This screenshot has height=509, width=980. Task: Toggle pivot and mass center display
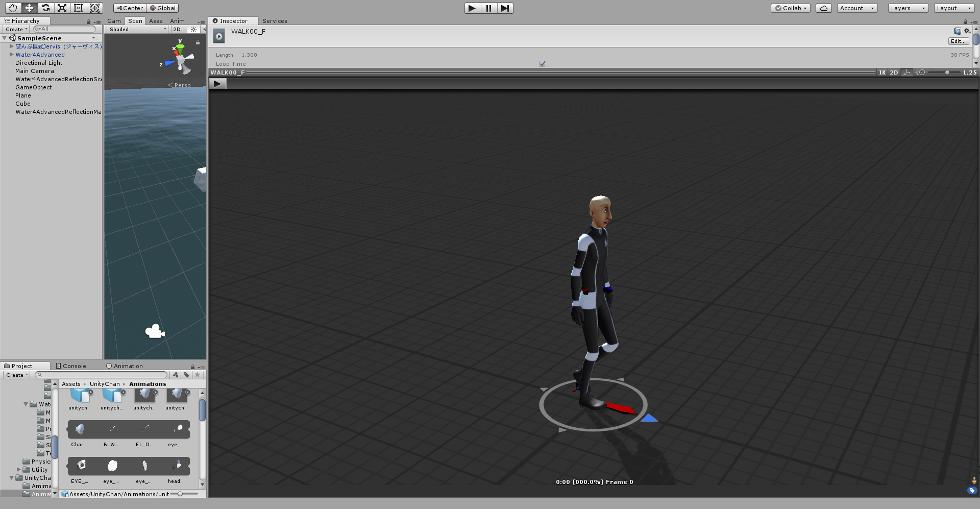click(907, 72)
